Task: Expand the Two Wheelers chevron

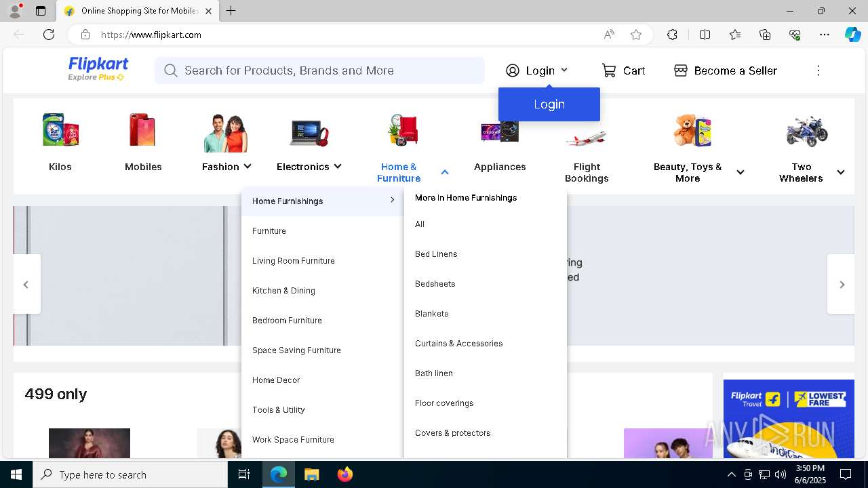Action: click(841, 173)
